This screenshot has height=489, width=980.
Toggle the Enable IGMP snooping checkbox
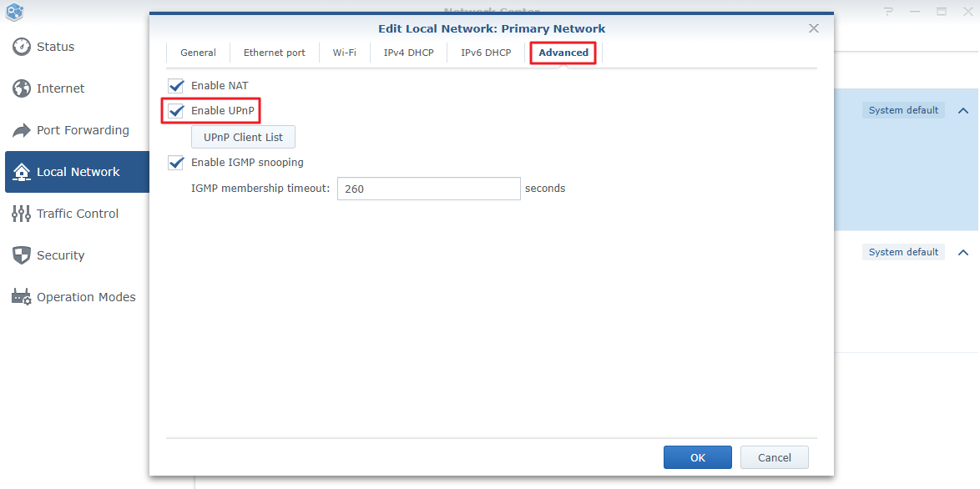point(176,163)
